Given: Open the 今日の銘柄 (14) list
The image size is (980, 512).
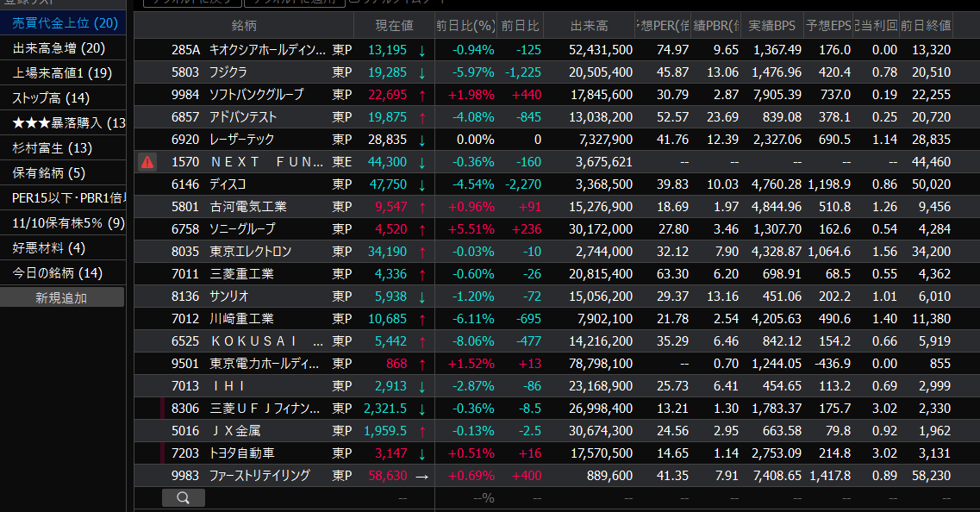Looking at the screenshot, I should tap(58, 273).
